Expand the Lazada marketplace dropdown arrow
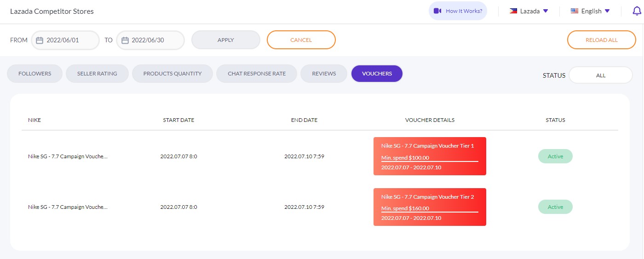Viewport: 644px width, 259px height. click(x=546, y=11)
